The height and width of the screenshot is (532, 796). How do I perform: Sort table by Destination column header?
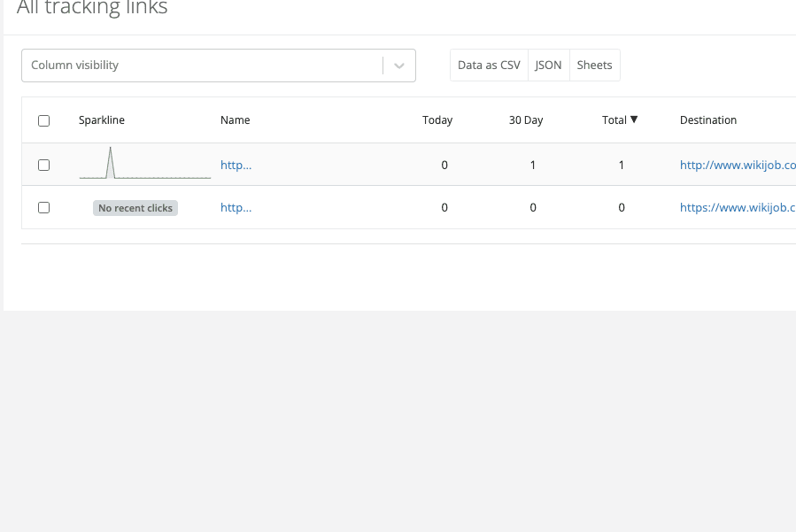pyautogui.click(x=708, y=120)
